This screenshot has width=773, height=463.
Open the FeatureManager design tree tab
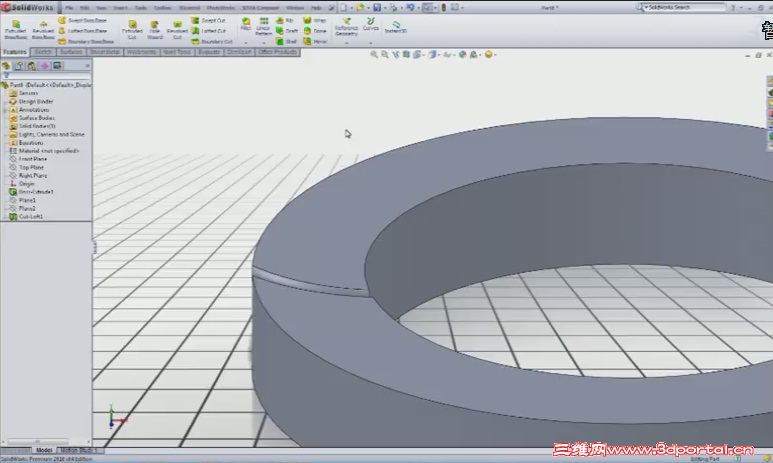pyautogui.click(x=6, y=66)
